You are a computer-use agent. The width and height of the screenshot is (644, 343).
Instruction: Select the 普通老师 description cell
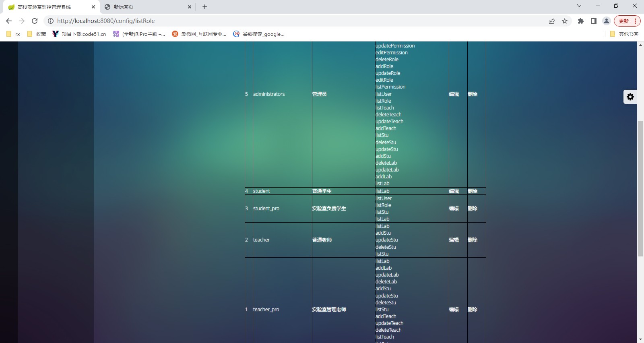[322, 240]
